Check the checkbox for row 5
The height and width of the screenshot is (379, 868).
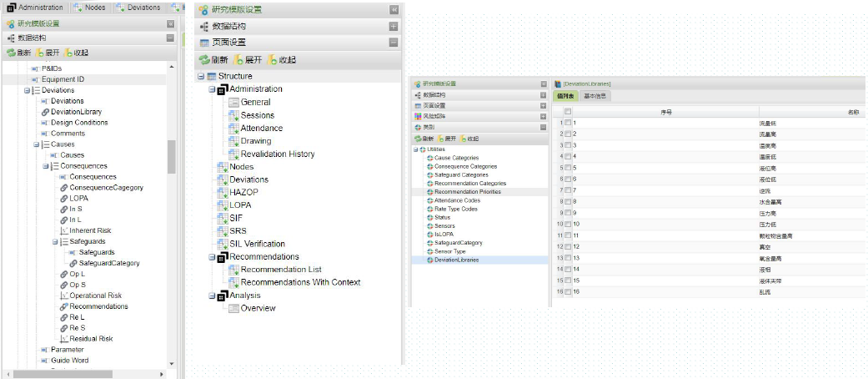[x=568, y=168]
